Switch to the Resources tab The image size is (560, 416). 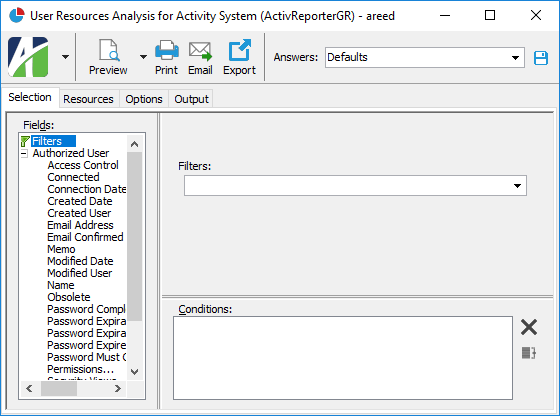[88, 99]
